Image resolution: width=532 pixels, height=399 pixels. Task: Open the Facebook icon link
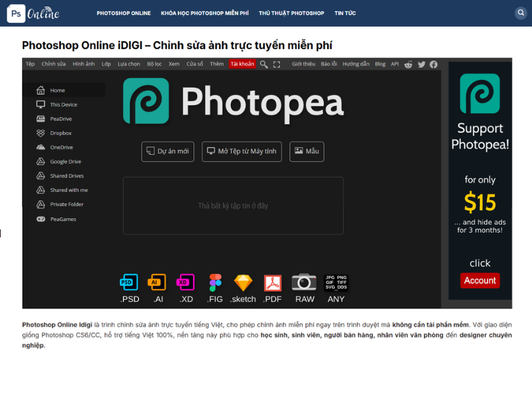[x=434, y=65]
